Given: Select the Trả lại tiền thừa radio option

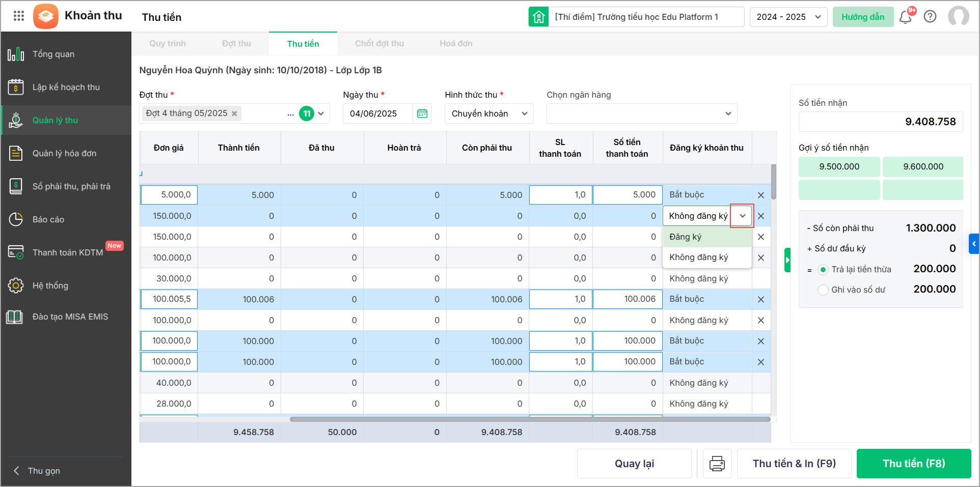Looking at the screenshot, I should (x=823, y=270).
